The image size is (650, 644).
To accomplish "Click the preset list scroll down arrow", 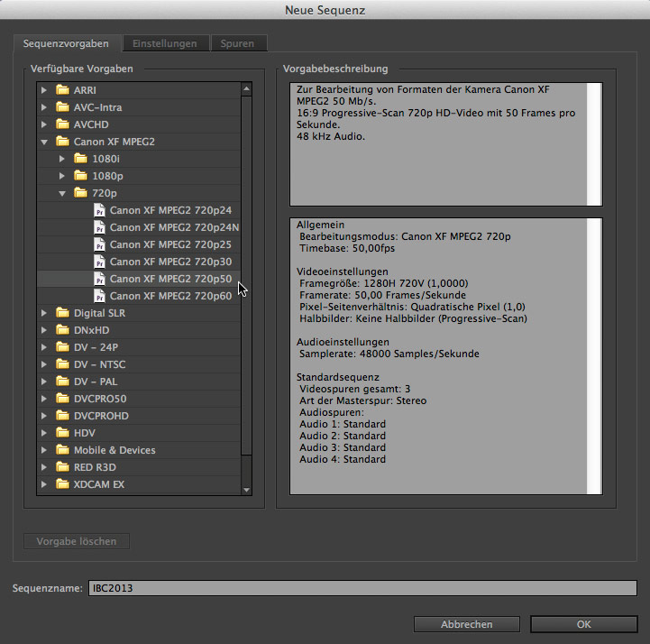I will 247,489.
